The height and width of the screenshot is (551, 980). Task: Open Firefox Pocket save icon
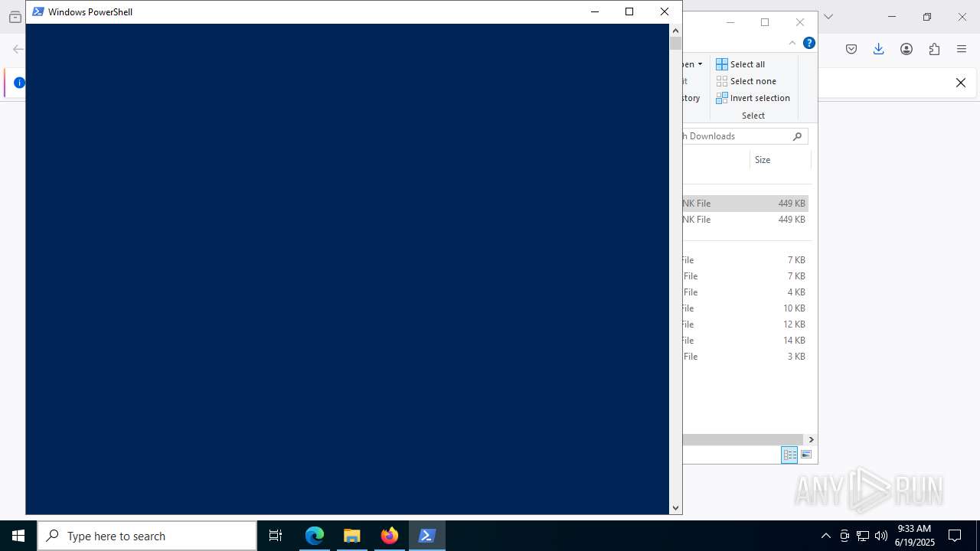click(851, 49)
